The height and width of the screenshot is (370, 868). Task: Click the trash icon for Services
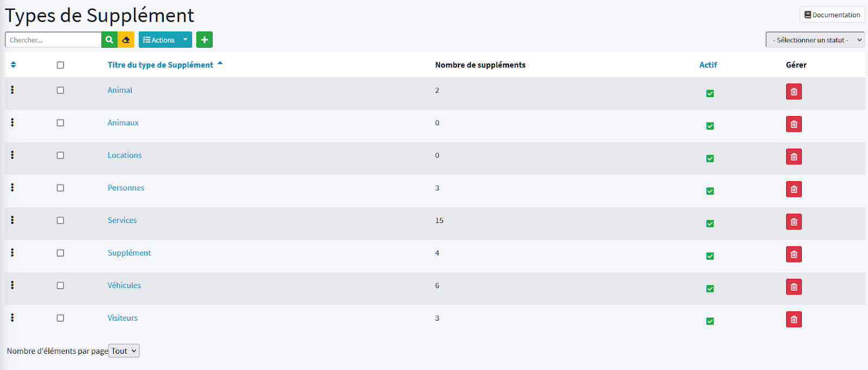point(794,222)
